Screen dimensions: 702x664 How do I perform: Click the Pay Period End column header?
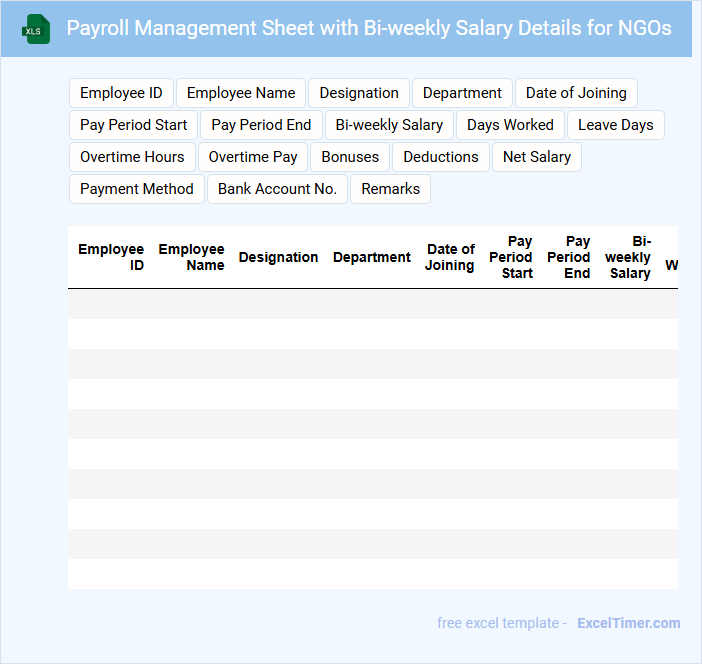tap(570, 257)
